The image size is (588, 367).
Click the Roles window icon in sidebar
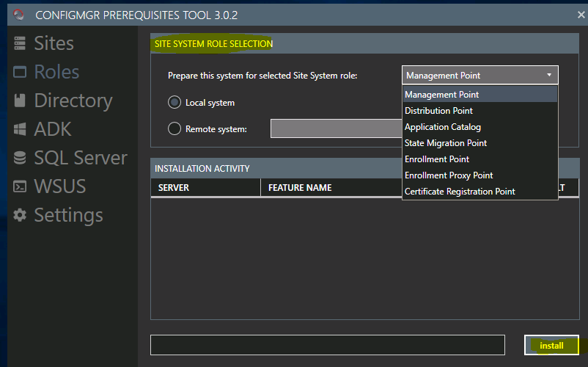click(x=20, y=72)
